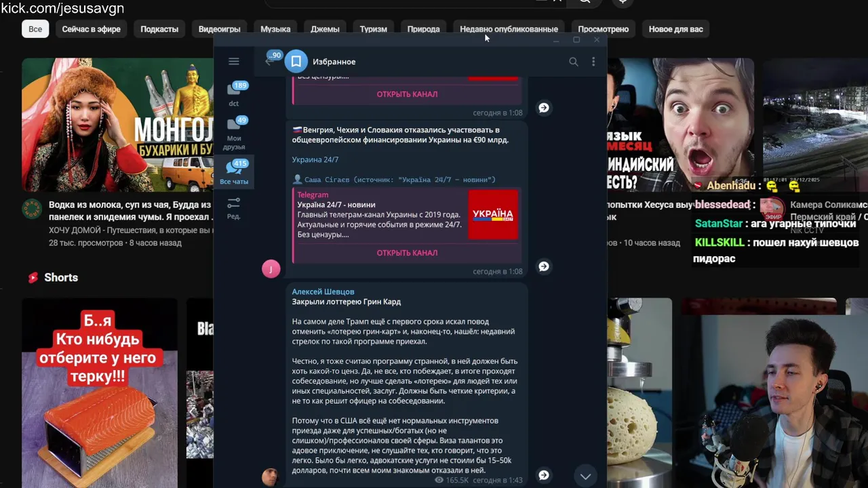Click the top ОТКРЫТЬ КАНАЛ button
This screenshot has height=488, width=868.
pos(407,94)
